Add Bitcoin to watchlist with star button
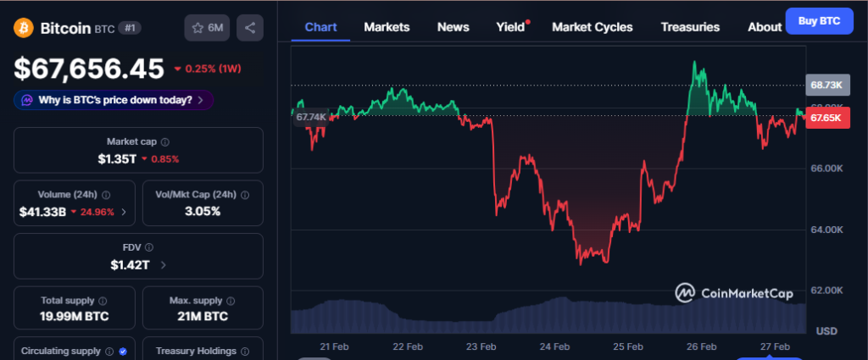The image size is (868, 360). pyautogui.click(x=208, y=28)
